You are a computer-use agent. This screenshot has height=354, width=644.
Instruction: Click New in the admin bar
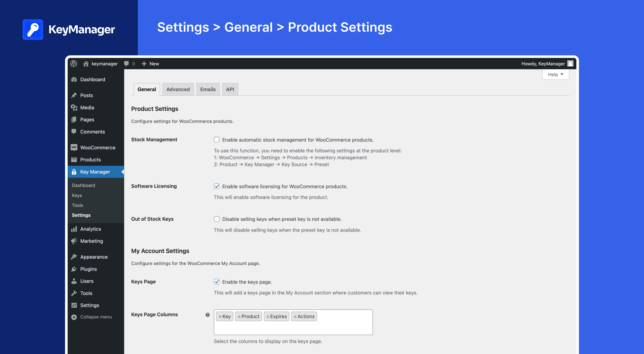pyautogui.click(x=154, y=64)
